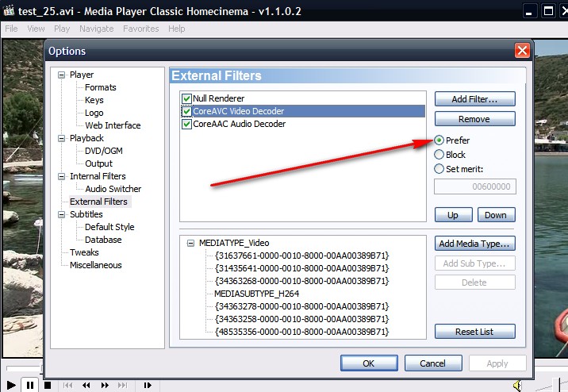Reset the media type list
This screenshot has height=392, width=568.
[x=474, y=332]
